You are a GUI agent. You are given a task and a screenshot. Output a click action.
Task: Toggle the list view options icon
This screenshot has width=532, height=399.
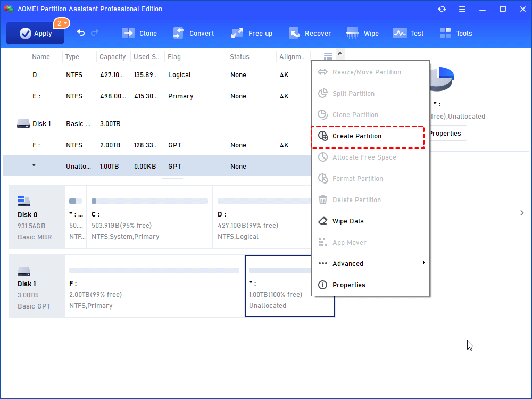coord(328,57)
